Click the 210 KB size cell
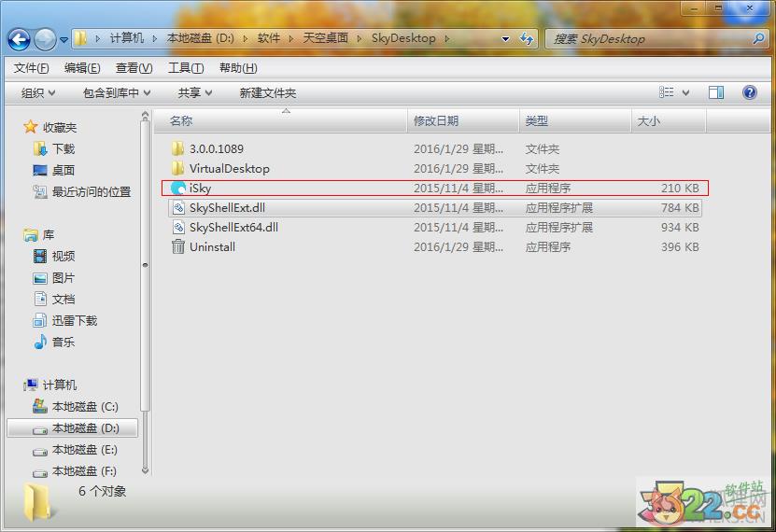The height and width of the screenshot is (532, 776). (680, 188)
